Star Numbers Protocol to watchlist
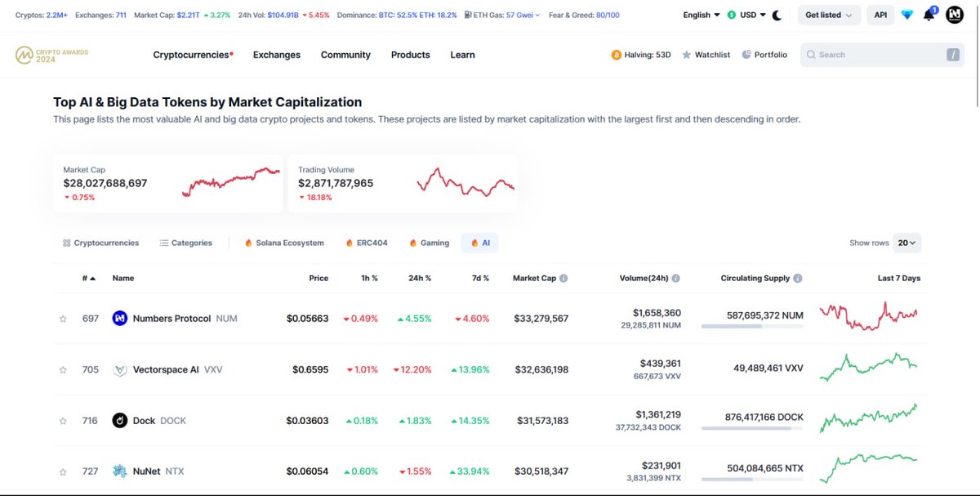This screenshot has width=980, height=496. 63,319
